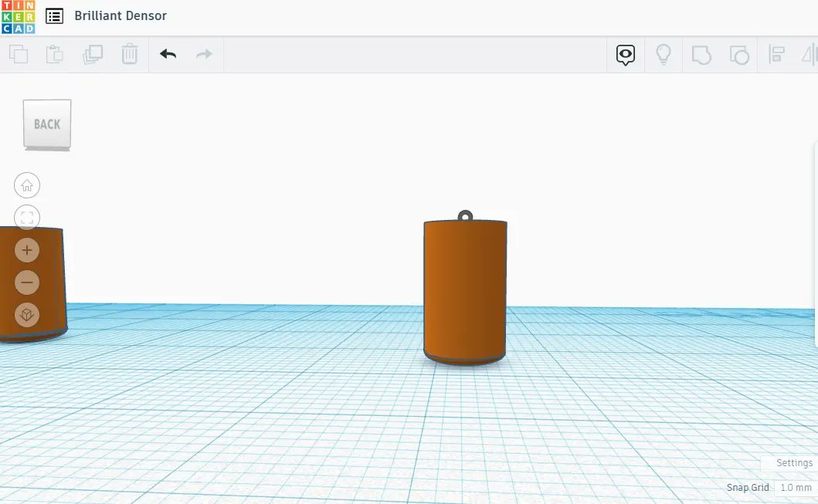Image resolution: width=818 pixels, height=504 pixels.
Task: Open workplane Settings
Action: click(x=794, y=463)
